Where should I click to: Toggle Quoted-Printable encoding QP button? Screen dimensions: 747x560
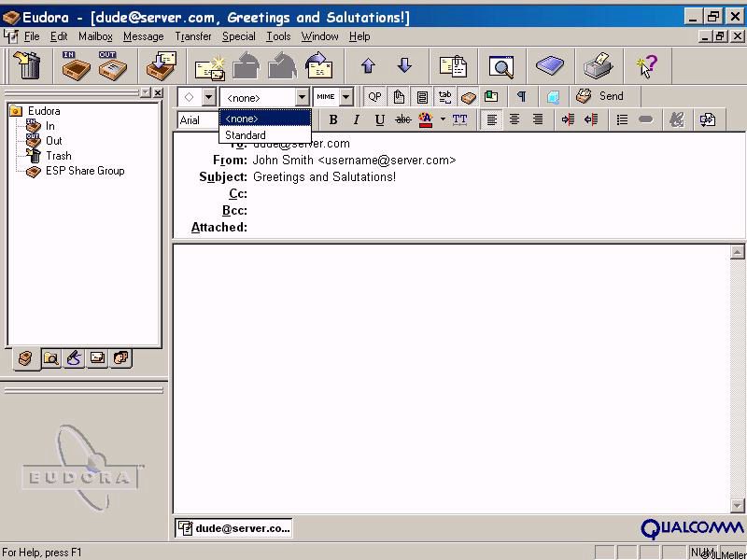coord(374,97)
